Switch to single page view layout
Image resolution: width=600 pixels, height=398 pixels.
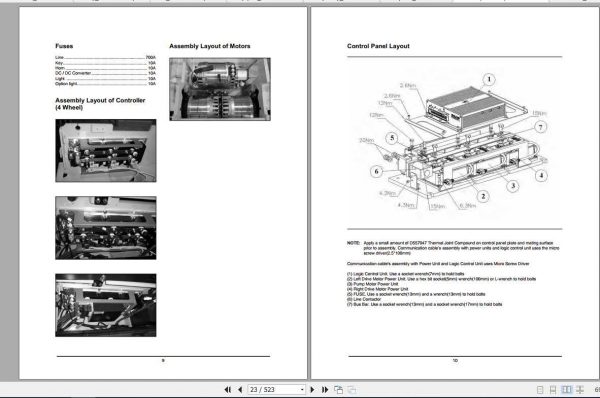coord(540,390)
